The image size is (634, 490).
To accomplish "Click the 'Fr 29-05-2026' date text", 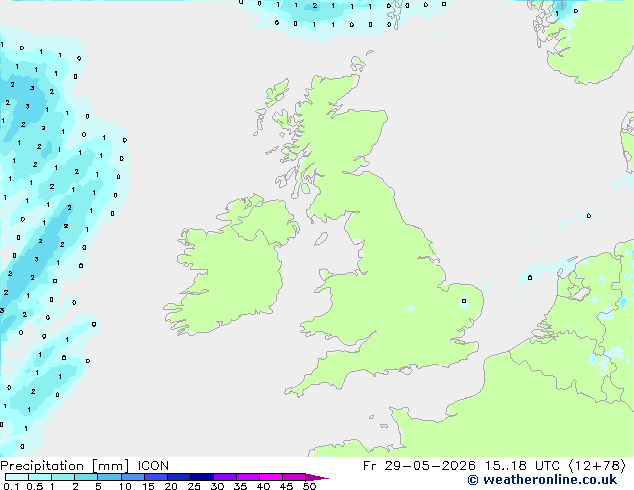I will click(419, 466).
